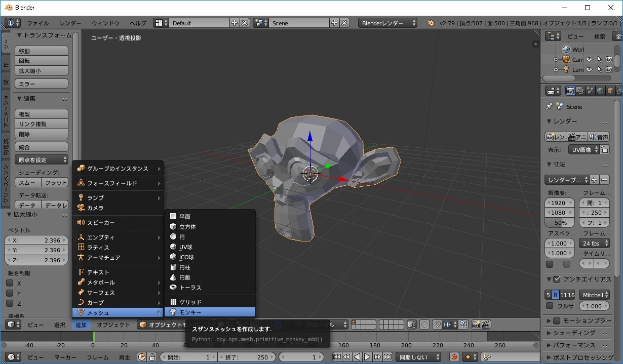Screen dimensions: 623x364
Task: Open the Group Instance (グループのインスタンス) submenu
Action: click(118, 169)
